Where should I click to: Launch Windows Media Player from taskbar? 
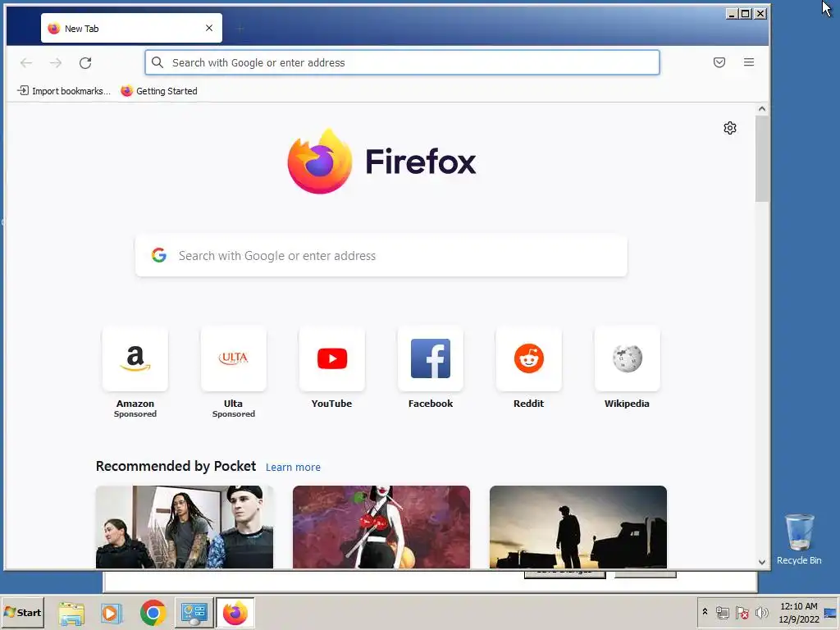112,613
